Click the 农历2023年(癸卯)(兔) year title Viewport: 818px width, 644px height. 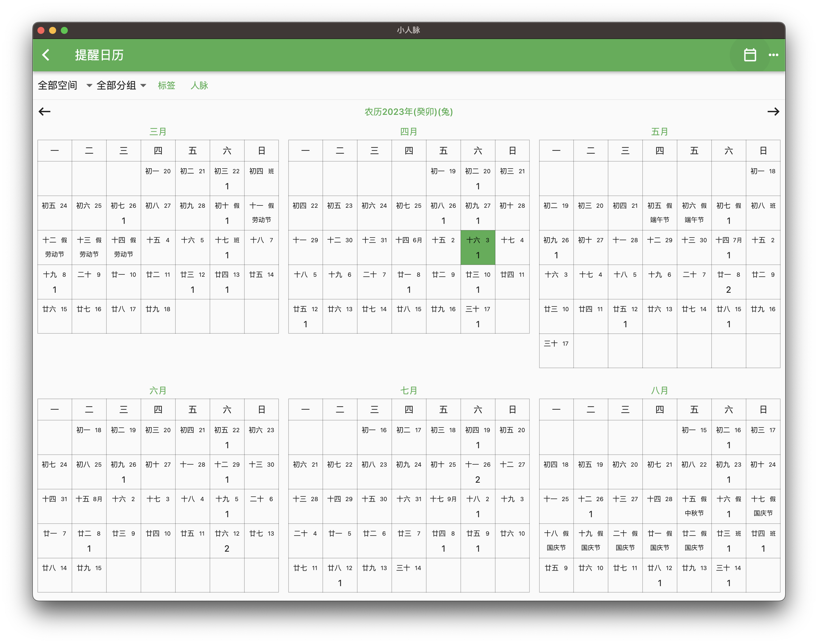409,112
